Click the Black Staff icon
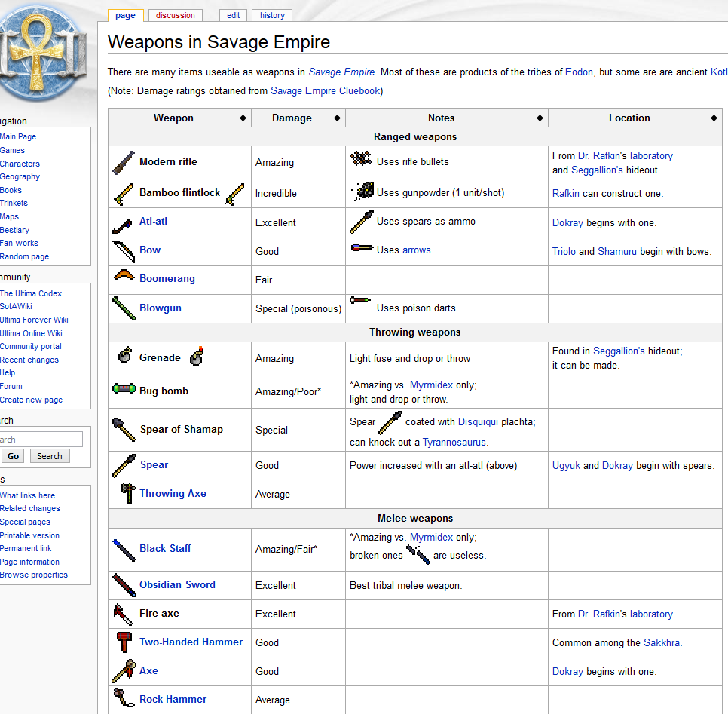 [124, 550]
